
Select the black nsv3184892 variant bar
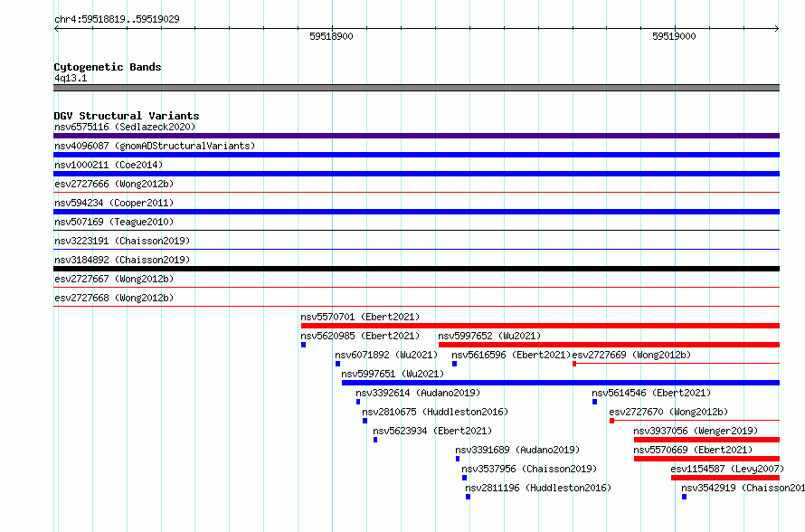[416, 269]
